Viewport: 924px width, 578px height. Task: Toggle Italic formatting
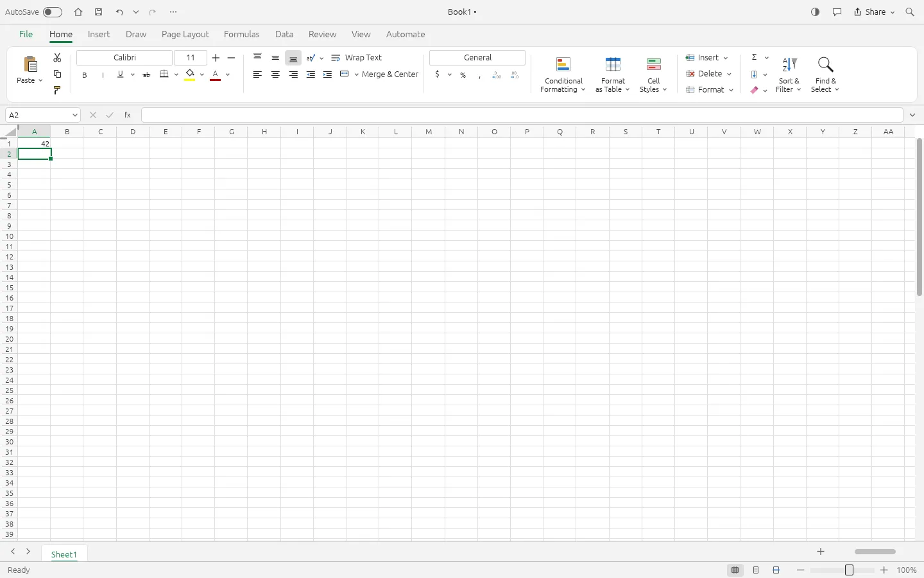tap(103, 75)
